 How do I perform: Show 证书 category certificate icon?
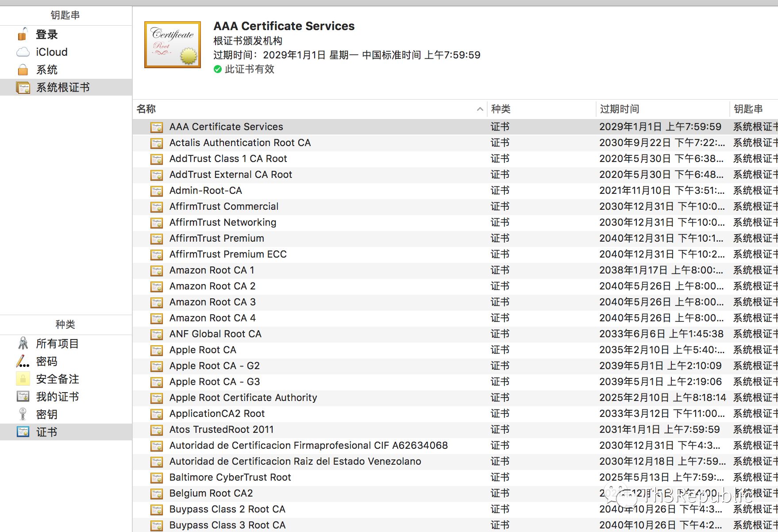click(23, 432)
